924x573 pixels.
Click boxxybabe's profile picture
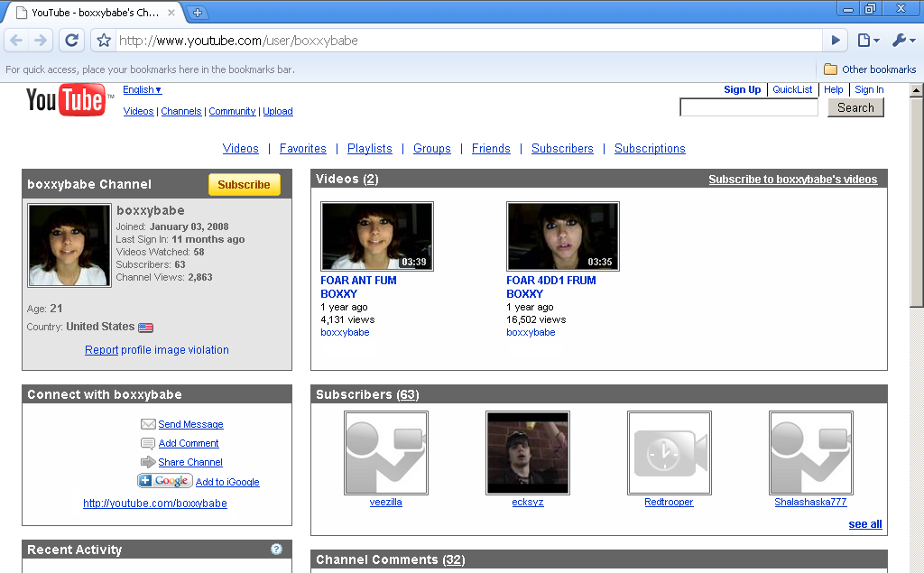(x=69, y=245)
